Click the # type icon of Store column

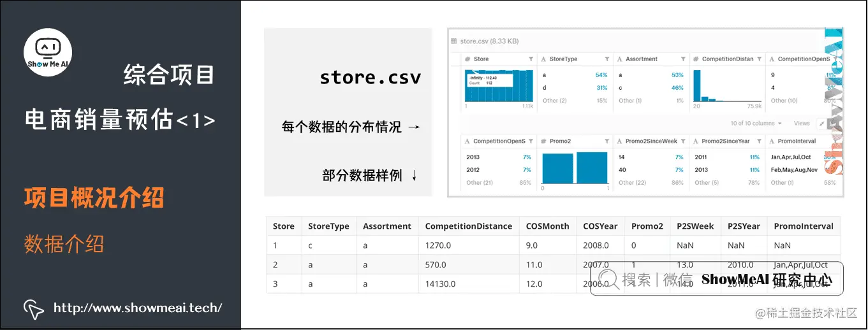(x=467, y=59)
